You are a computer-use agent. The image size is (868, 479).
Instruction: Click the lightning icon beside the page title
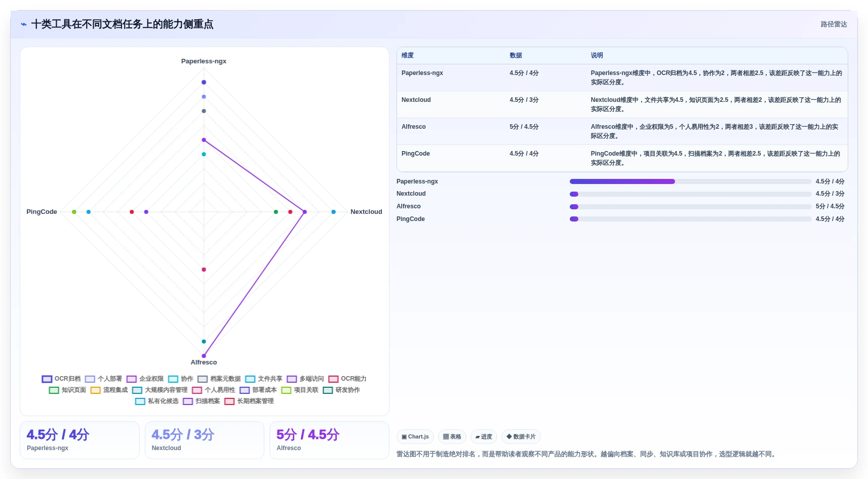tap(24, 24)
